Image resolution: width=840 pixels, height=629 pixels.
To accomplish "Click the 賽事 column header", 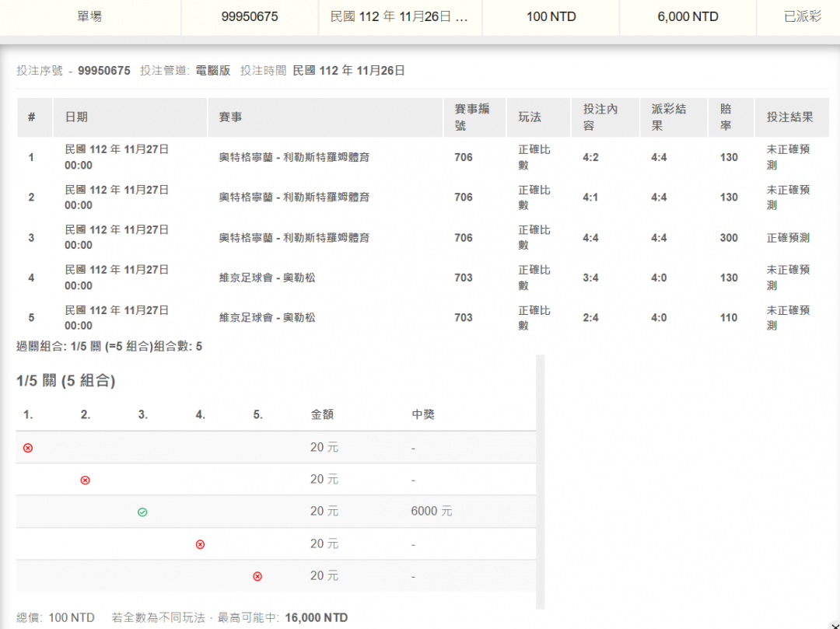I will coord(230,117).
